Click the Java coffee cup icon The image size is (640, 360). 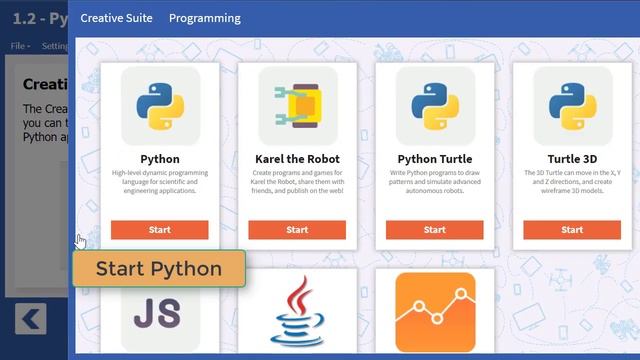298,312
